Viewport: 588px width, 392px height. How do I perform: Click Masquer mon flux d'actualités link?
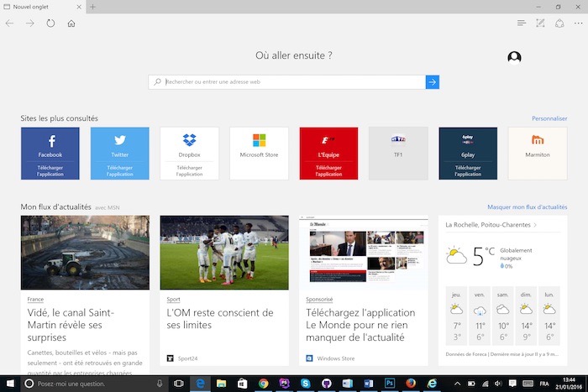pos(527,206)
